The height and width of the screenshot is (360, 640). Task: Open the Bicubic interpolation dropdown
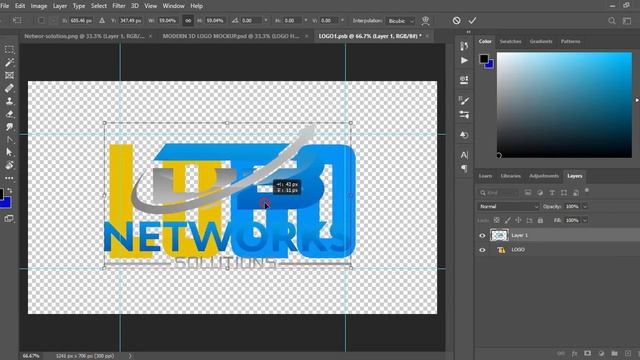(400, 21)
